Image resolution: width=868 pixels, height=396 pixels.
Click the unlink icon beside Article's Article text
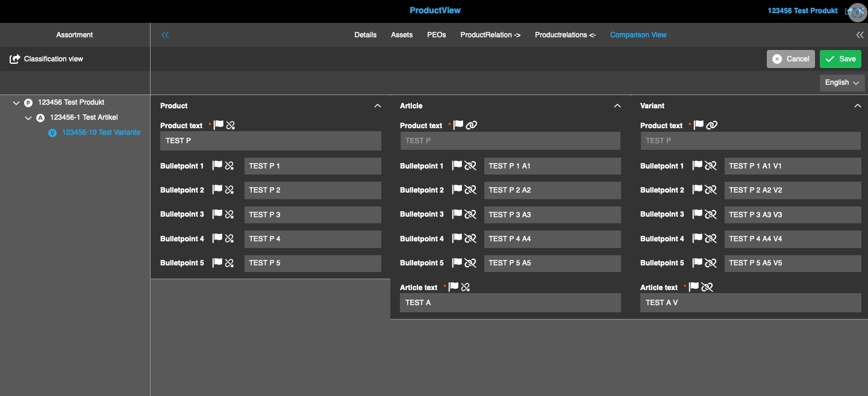click(465, 287)
